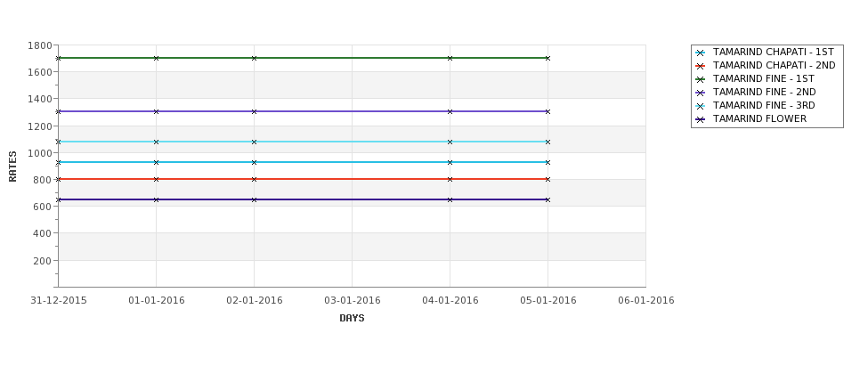
Task: Click the TAMARIND FINE - 2ND legend marker
Action: (x=701, y=93)
